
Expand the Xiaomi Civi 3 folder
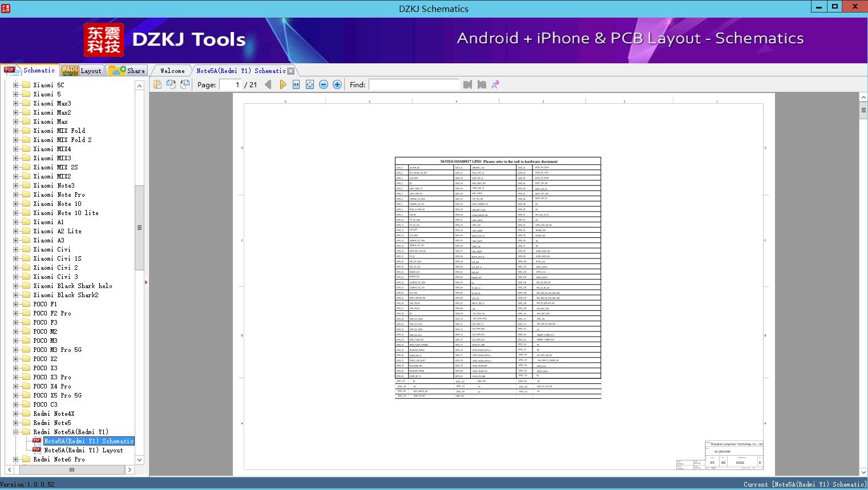[16, 277]
